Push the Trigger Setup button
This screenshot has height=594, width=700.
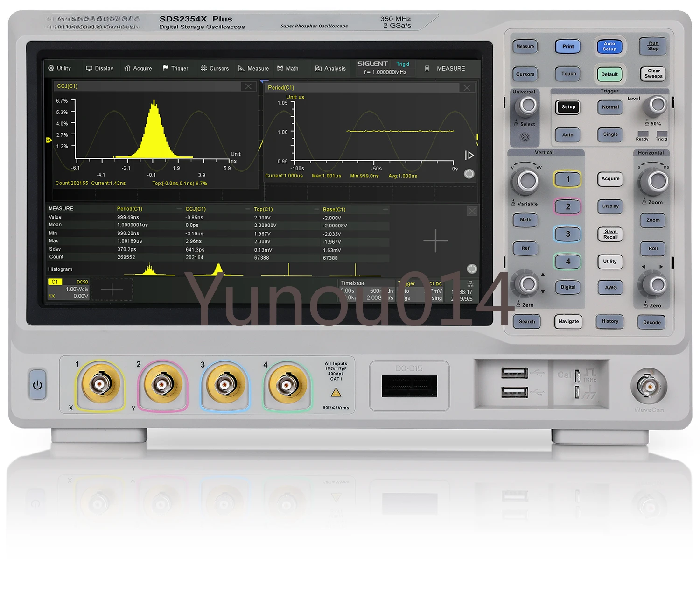click(x=568, y=107)
